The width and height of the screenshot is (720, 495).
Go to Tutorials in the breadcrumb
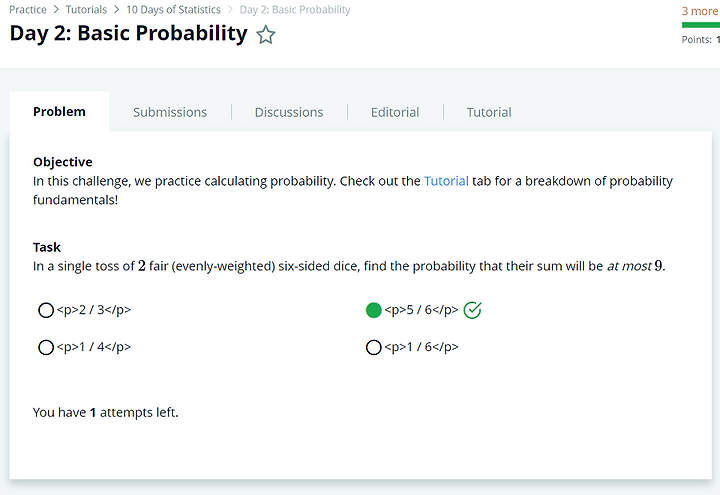pyautogui.click(x=86, y=10)
